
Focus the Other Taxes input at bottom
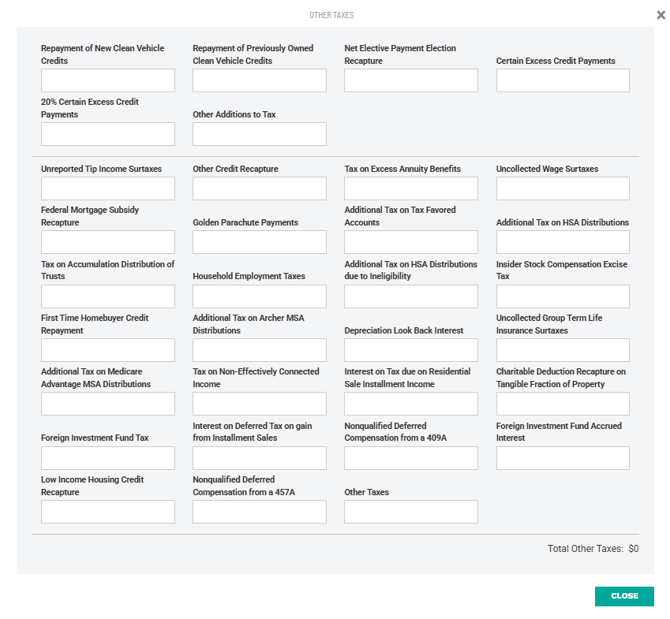click(x=411, y=511)
